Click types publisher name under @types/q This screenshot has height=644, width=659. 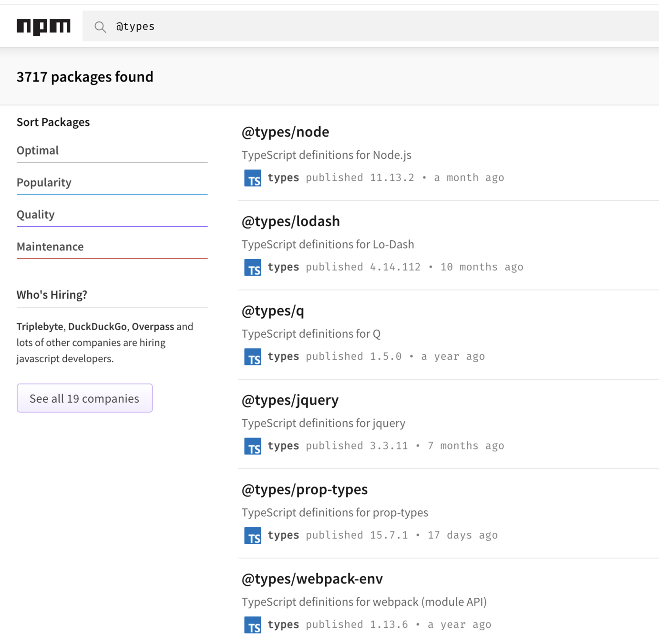tap(283, 357)
